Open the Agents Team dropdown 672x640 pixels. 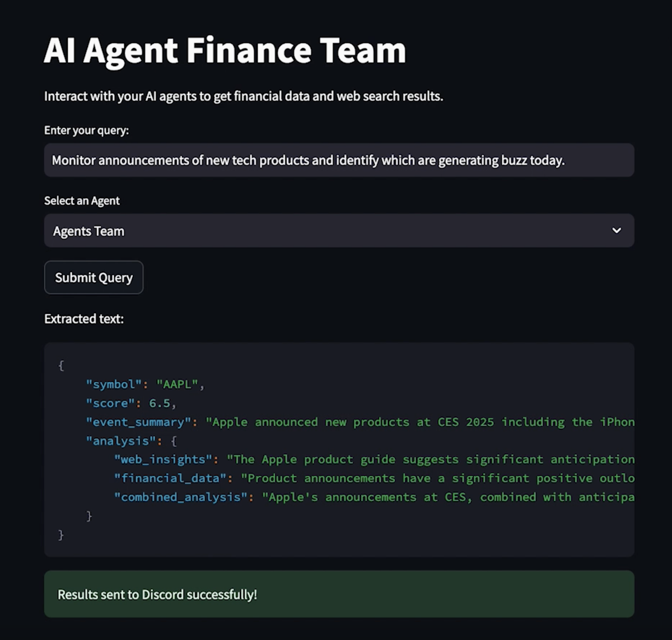pos(338,231)
